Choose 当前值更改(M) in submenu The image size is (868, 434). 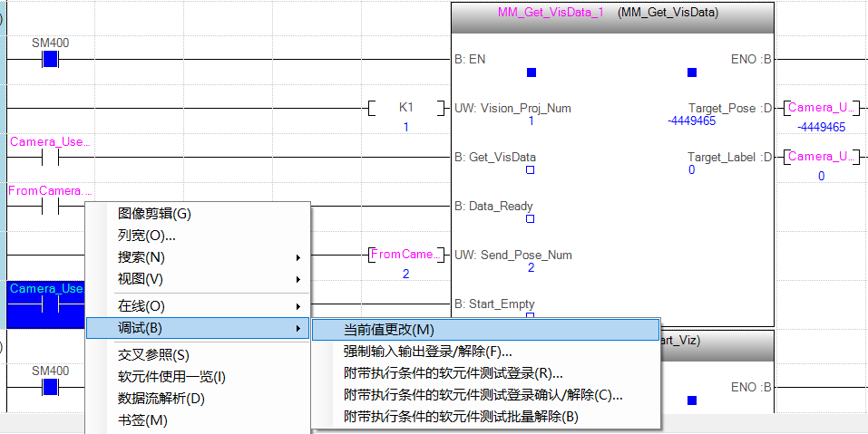pyautogui.click(x=486, y=330)
